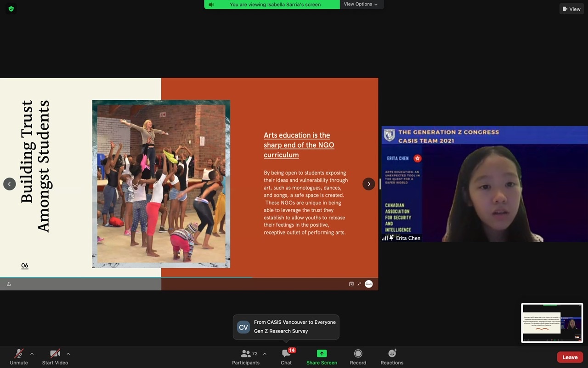Screen dimensions: 588x368
Task: Open the Reactions menu
Action: (392, 356)
